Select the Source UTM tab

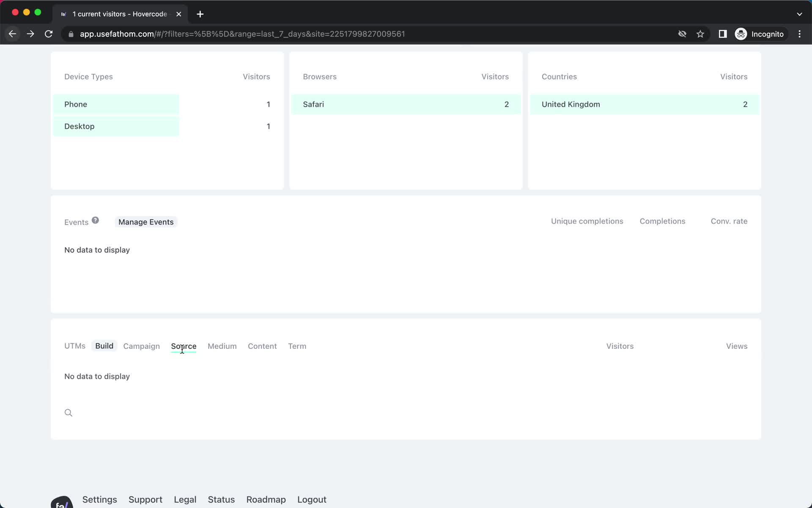184,346
